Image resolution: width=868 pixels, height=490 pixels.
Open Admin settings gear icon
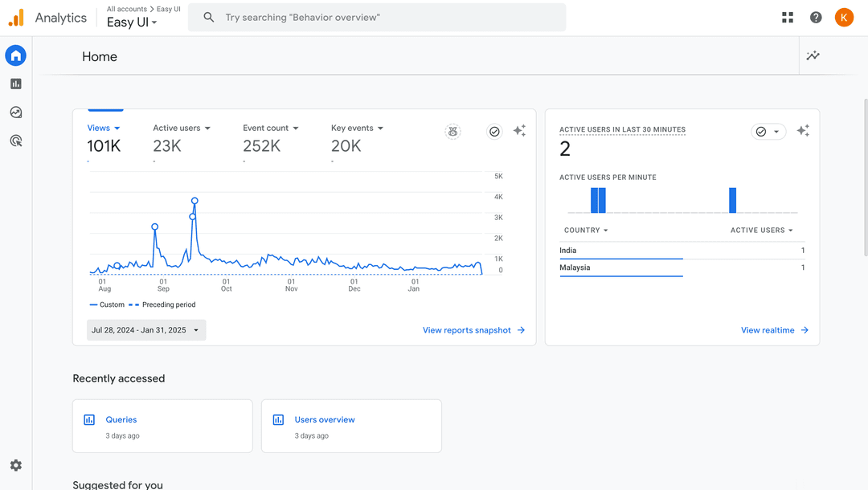coord(15,465)
